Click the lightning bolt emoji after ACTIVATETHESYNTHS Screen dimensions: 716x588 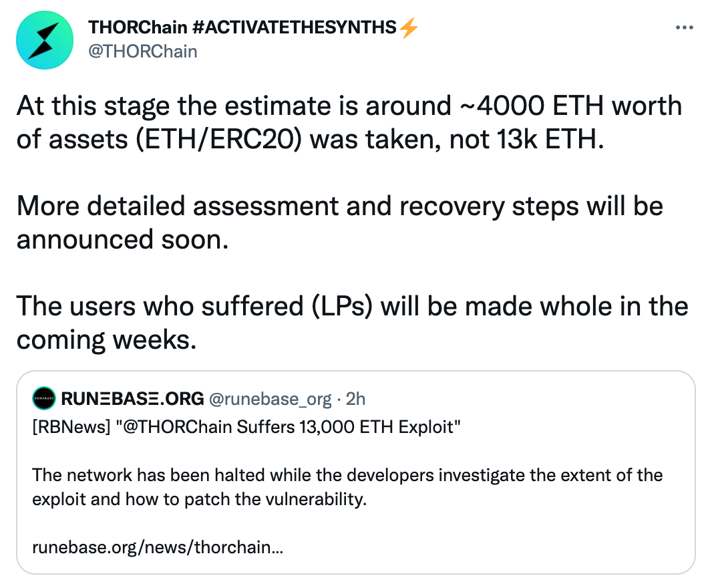(x=408, y=27)
